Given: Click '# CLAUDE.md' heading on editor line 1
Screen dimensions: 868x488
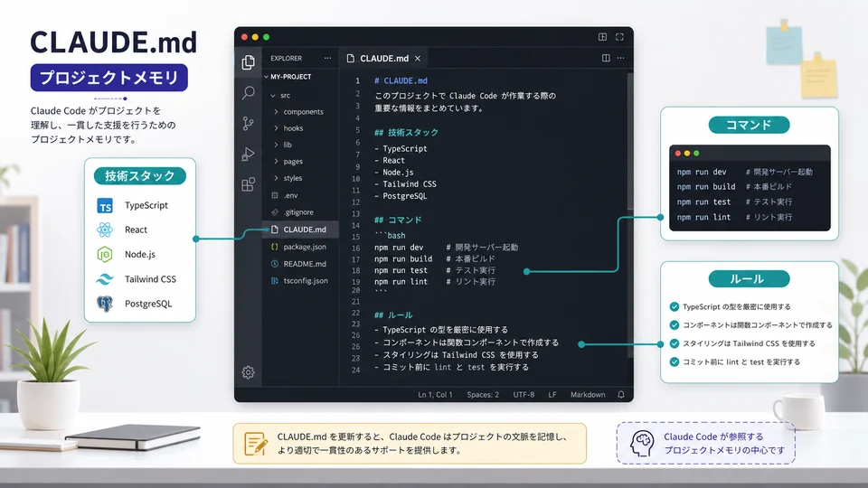Looking at the screenshot, I should (x=401, y=80).
